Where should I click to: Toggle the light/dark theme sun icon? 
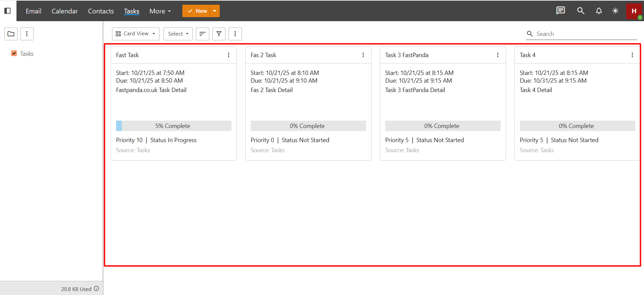coord(615,11)
